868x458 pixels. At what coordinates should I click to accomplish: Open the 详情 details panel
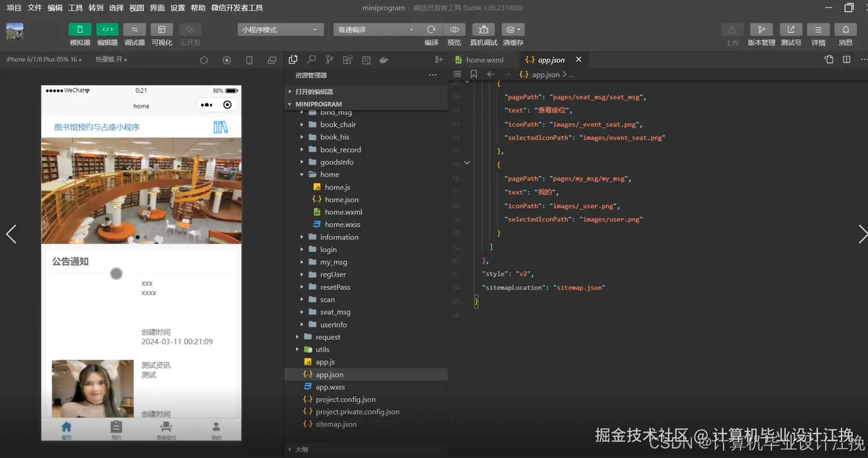[818, 30]
